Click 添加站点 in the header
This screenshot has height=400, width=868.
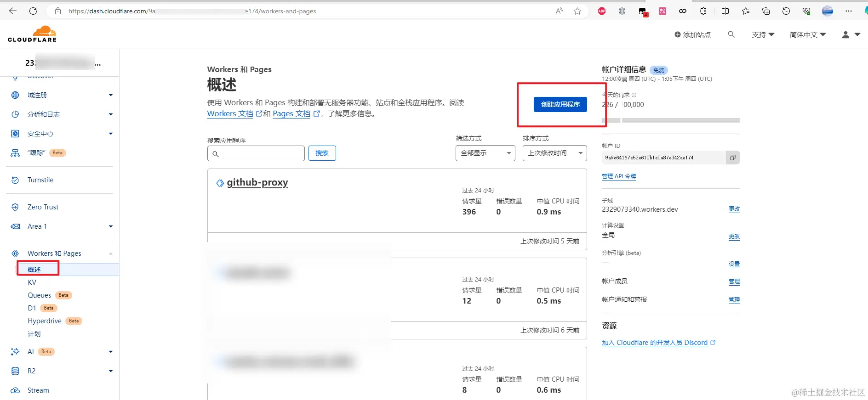pos(692,34)
